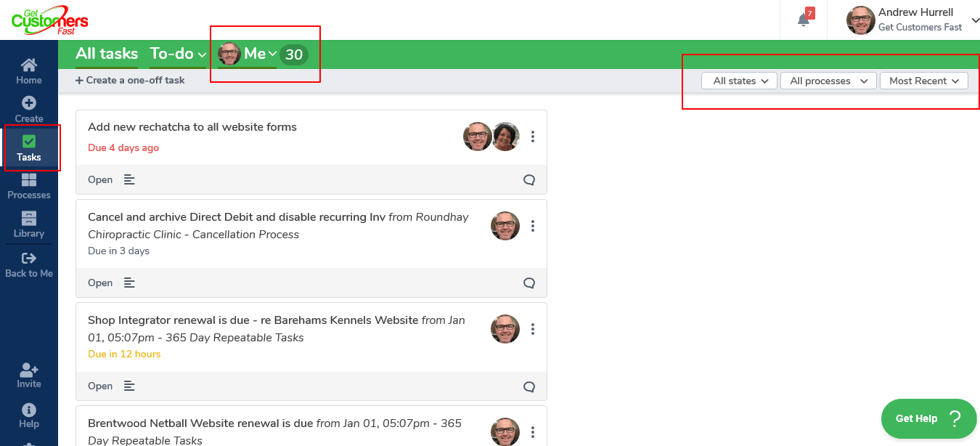Select the All tasks tab
980x446 pixels.
pos(107,54)
